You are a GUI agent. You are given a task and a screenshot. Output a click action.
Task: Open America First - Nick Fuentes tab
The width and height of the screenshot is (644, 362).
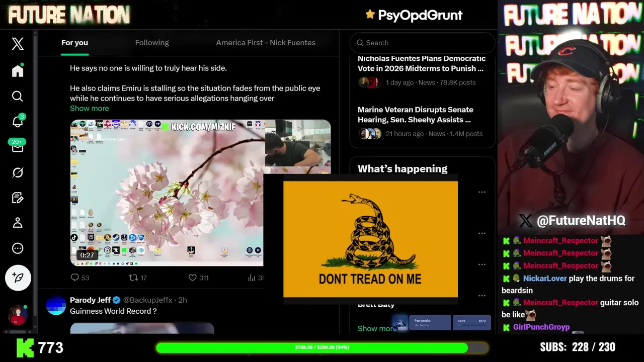[x=266, y=43]
